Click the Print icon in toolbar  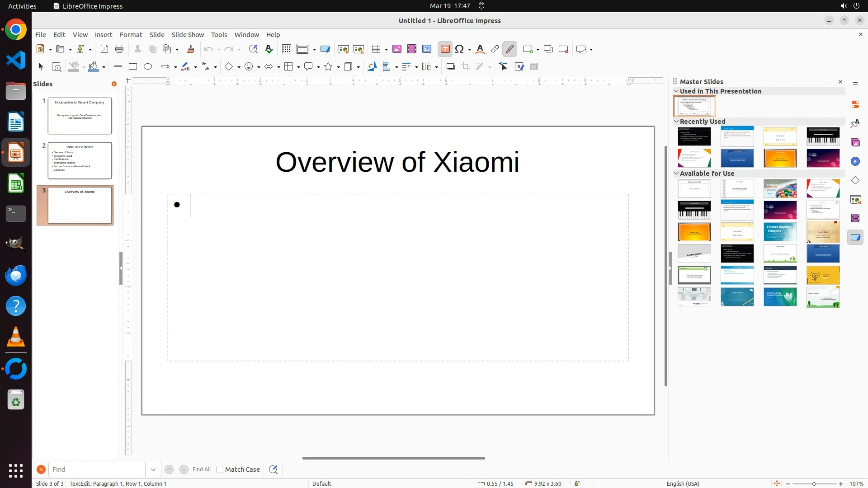119,49
